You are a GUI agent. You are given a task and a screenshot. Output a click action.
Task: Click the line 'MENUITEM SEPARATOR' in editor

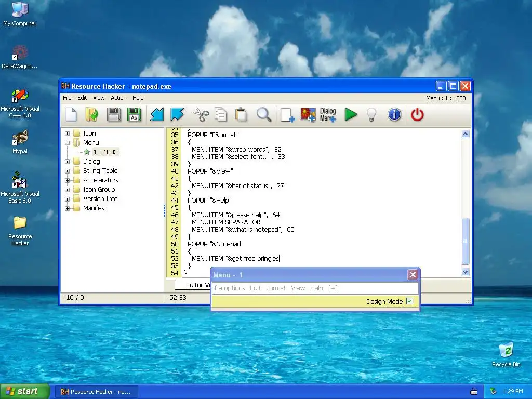(x=226, y=222)
